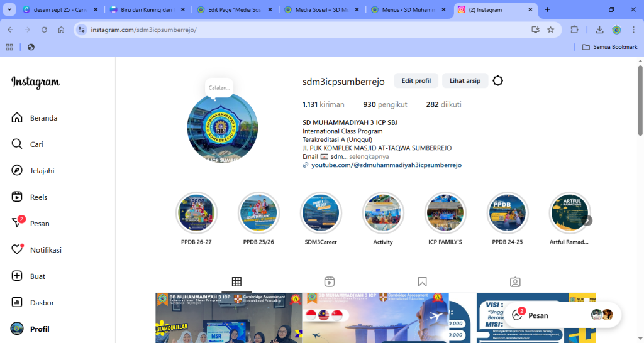Viewport: 644px width, 343px height.
Task: Open the YouTube channel link
Action: pos(386,165)
